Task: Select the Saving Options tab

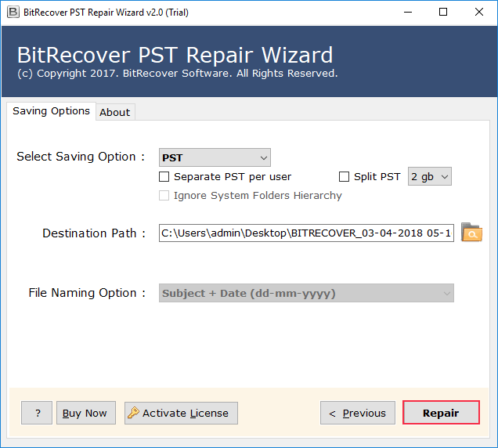Action: click(51, 111)
